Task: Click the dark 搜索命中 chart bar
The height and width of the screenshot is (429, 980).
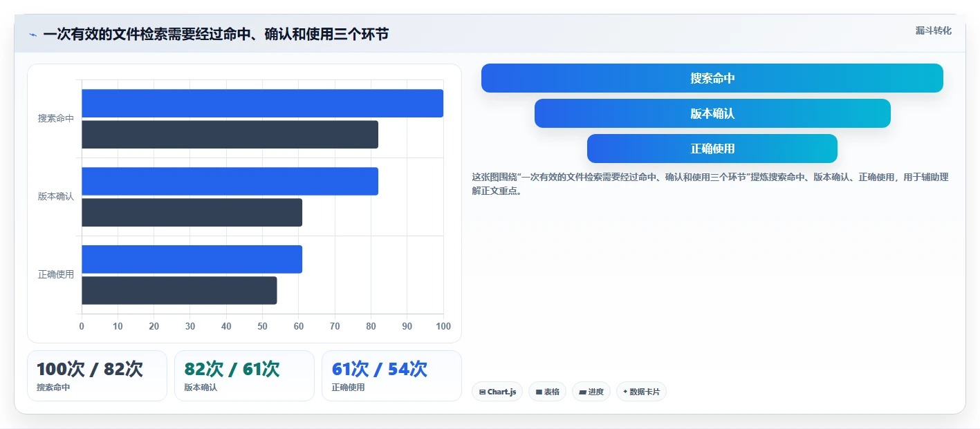Action: pos(230,135)
